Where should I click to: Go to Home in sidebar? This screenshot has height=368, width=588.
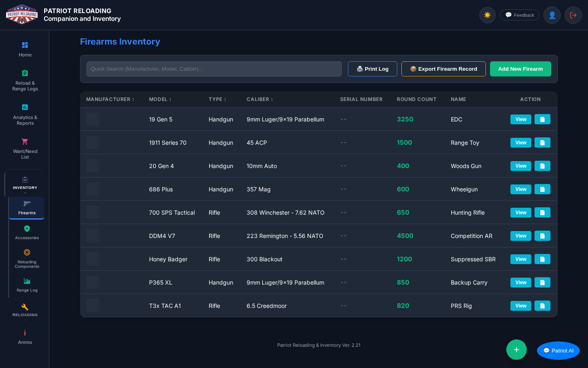click(x=25, y=49)
